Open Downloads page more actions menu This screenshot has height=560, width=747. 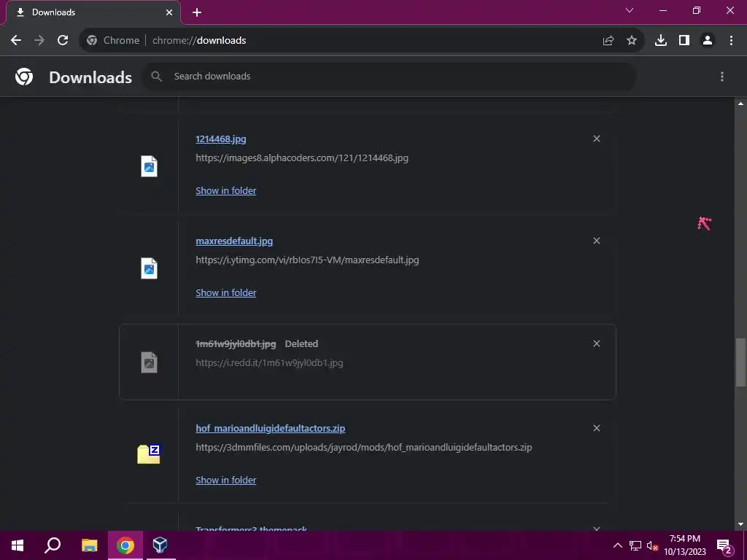point(722,76)
